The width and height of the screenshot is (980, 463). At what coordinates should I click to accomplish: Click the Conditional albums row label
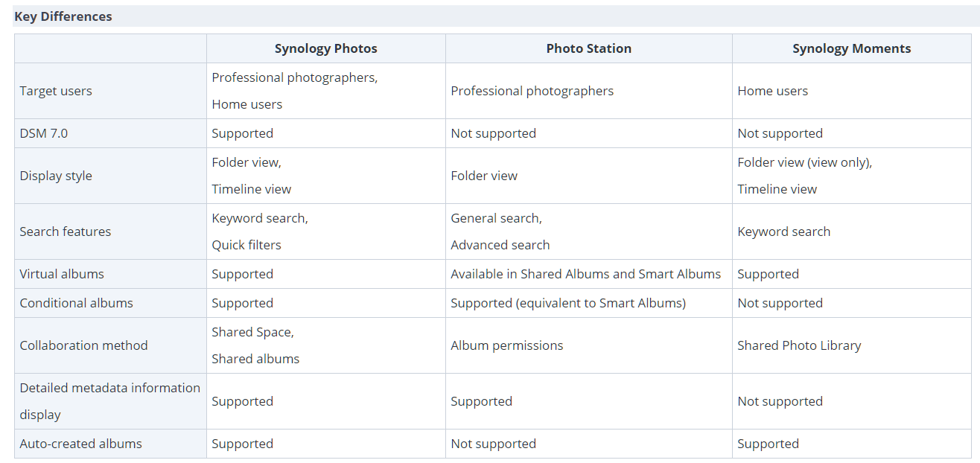pyautogui.click(x=76, y=303)
